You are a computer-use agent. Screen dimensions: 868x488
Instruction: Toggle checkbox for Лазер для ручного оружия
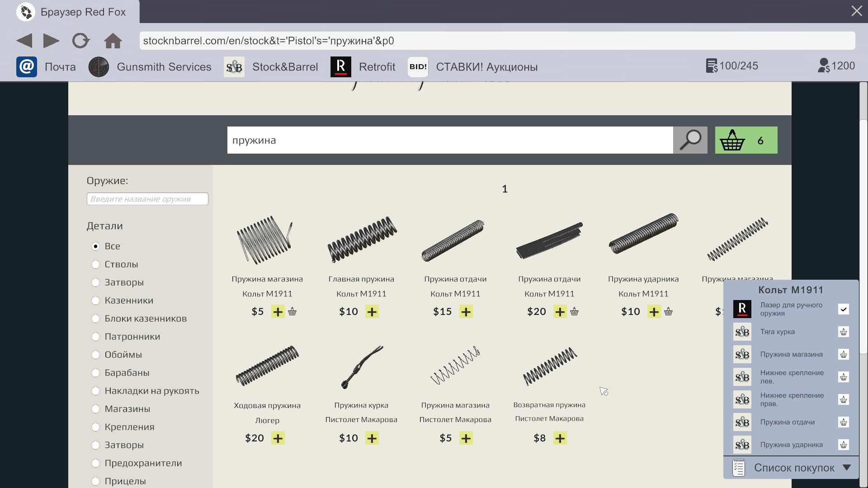(844, 309)
